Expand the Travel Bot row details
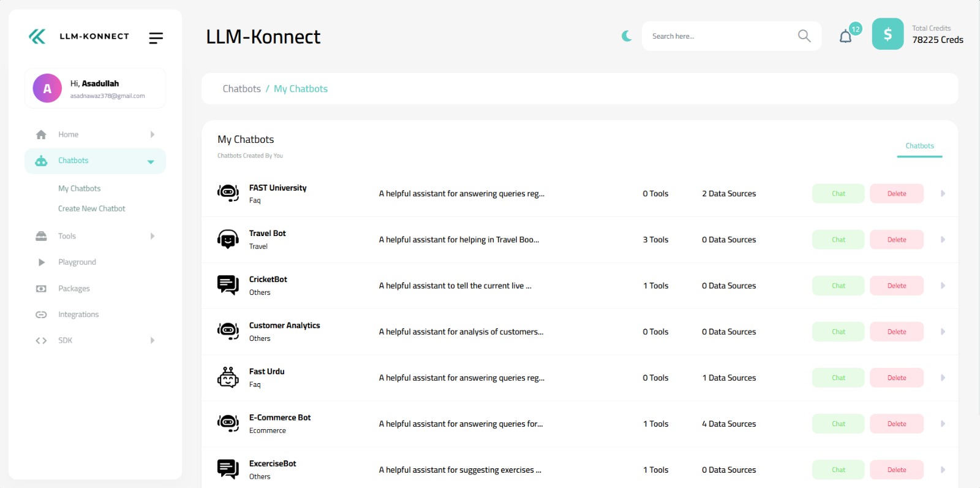 coord(943,240)
